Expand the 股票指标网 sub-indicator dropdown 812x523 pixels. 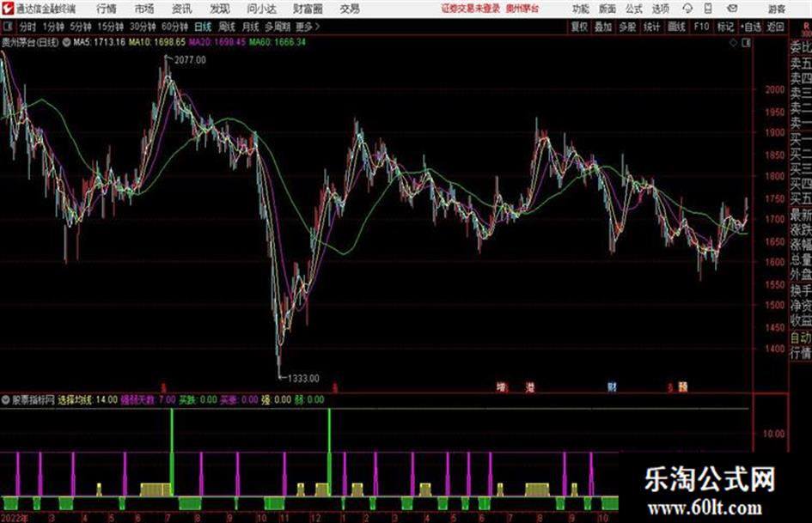click(x=6, y=399)
